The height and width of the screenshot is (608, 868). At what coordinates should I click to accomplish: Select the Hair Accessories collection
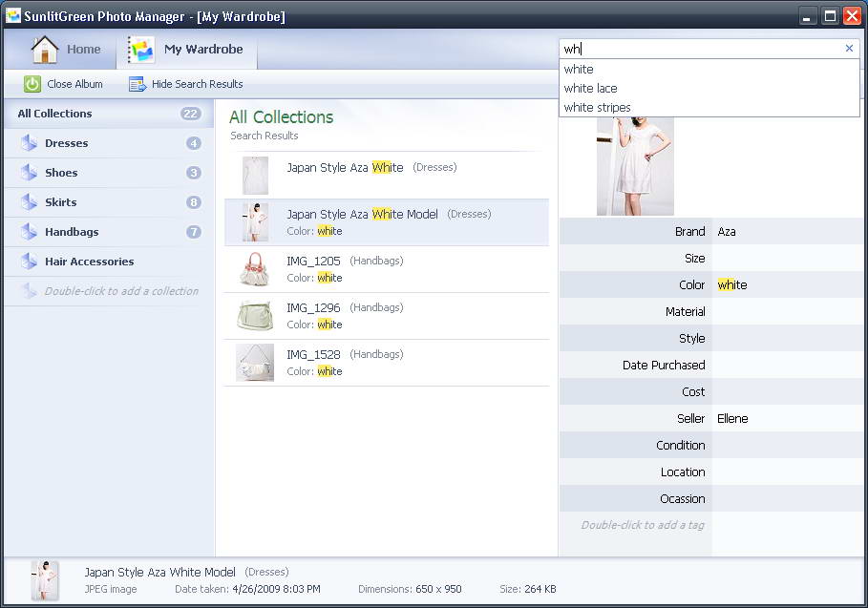(x=109, y=262)
